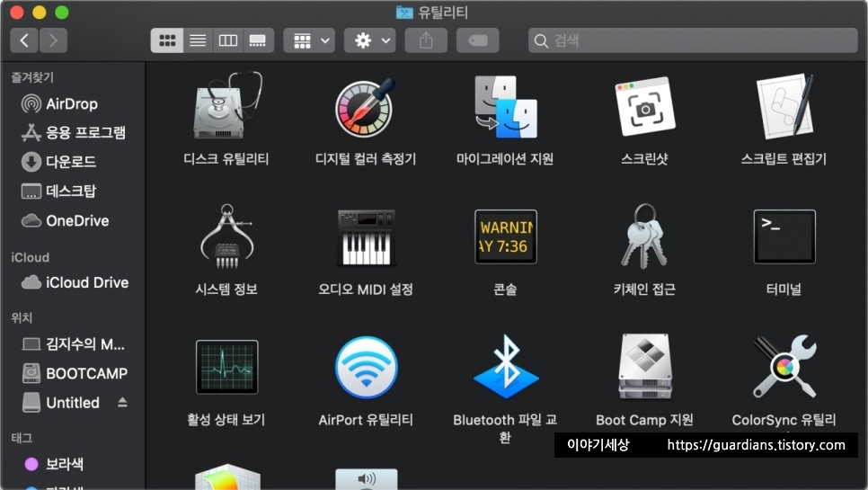
Task: Open the 터미널 app icon
Action: [784, 237]
